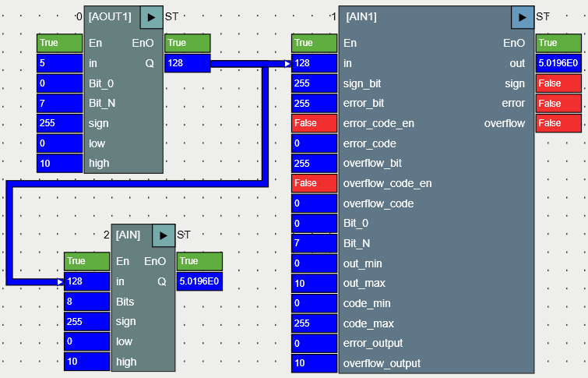Screen dimensions: 588x378
Task: Click the AIN1 overflow_output value 10
Action: (x=314, y=363)
